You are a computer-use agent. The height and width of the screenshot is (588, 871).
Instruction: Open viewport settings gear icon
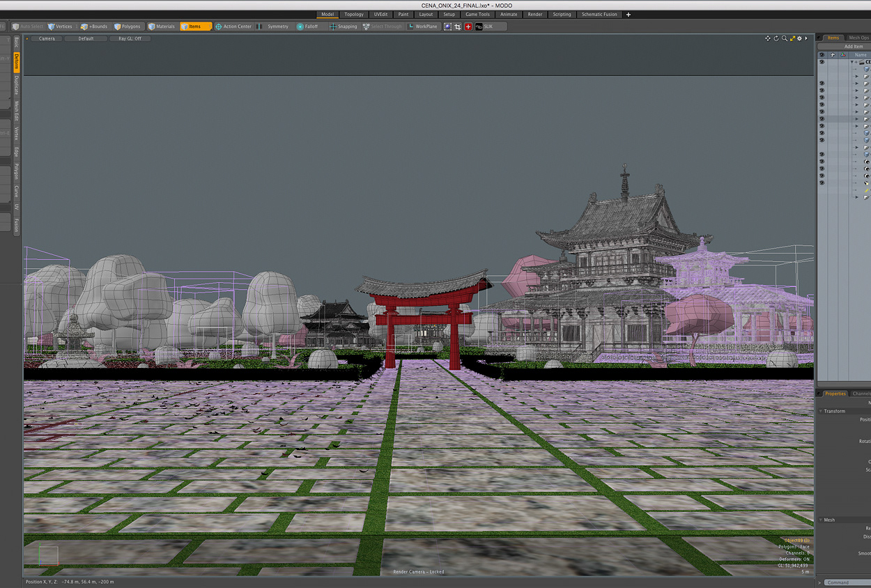pos(800,38)
